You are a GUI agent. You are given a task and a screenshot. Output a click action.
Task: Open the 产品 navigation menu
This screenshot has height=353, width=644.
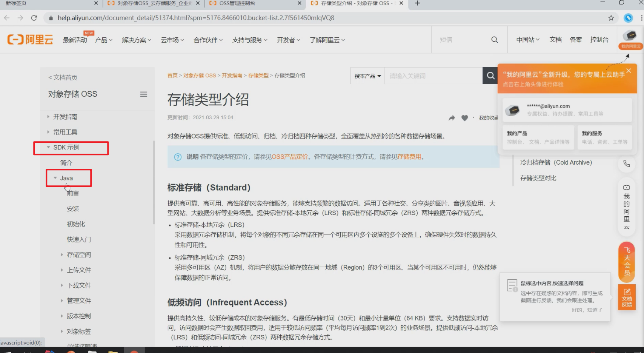point(103,40)
